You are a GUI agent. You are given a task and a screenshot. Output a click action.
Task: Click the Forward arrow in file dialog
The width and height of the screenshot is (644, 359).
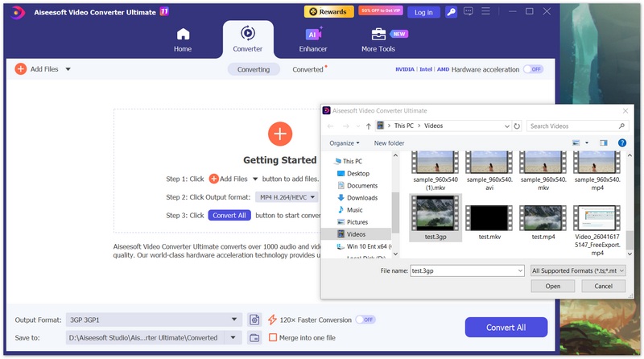click(x=346, y=126)
